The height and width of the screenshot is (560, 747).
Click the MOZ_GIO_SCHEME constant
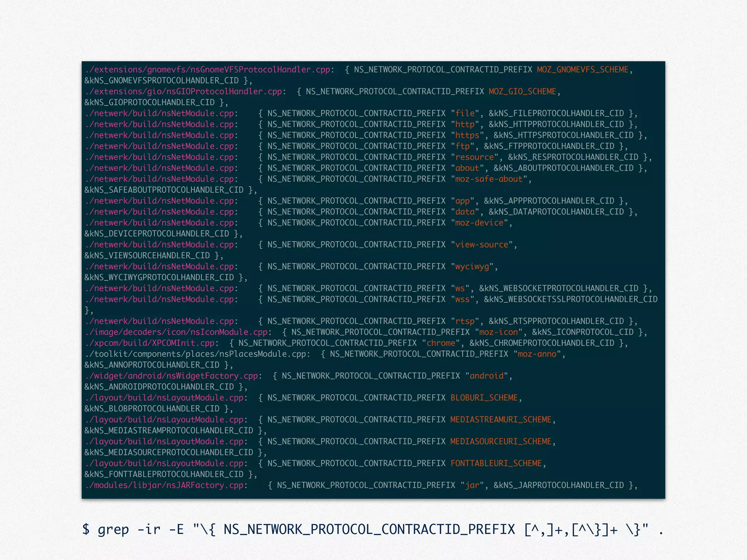[x=522, y=92]
